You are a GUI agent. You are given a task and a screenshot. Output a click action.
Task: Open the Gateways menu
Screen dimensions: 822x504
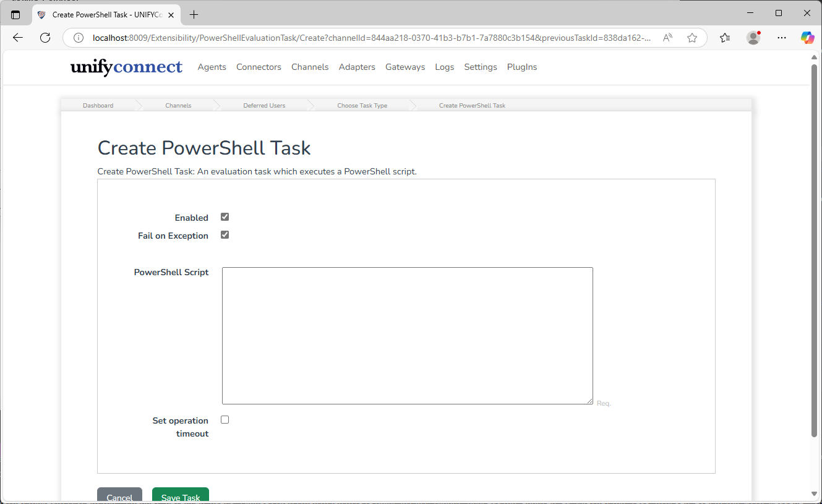[405, 67]
